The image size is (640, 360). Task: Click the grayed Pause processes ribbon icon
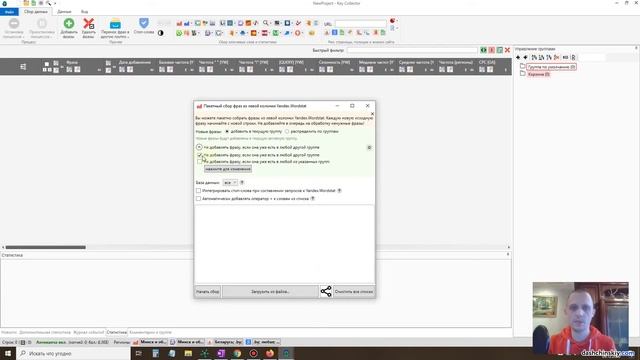tap(42, 23)
